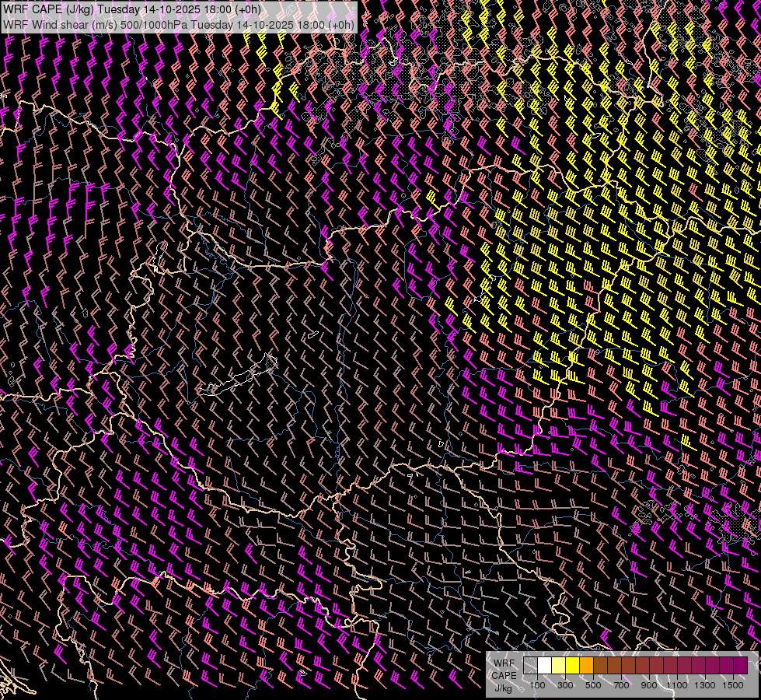
Task: Click the 1100 legend scale label
Action: (x=677, y=685)
